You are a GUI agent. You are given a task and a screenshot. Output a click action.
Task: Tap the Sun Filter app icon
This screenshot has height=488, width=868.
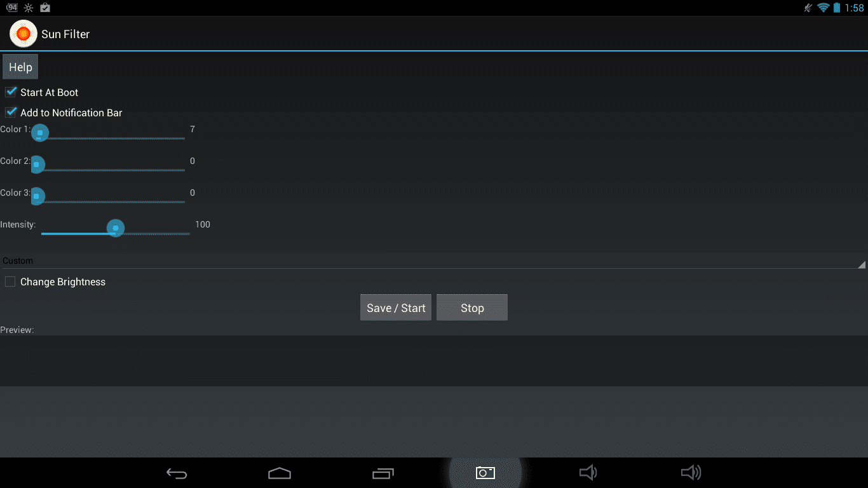coord(24,34)
